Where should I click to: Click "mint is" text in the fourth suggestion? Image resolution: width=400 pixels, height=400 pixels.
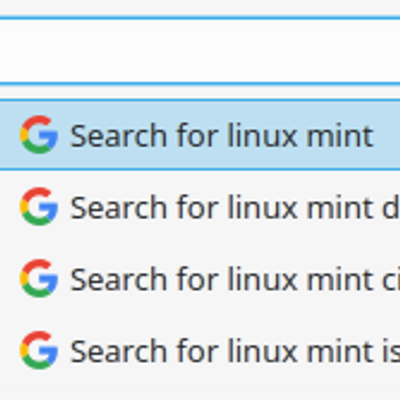(x=353, y=350)
